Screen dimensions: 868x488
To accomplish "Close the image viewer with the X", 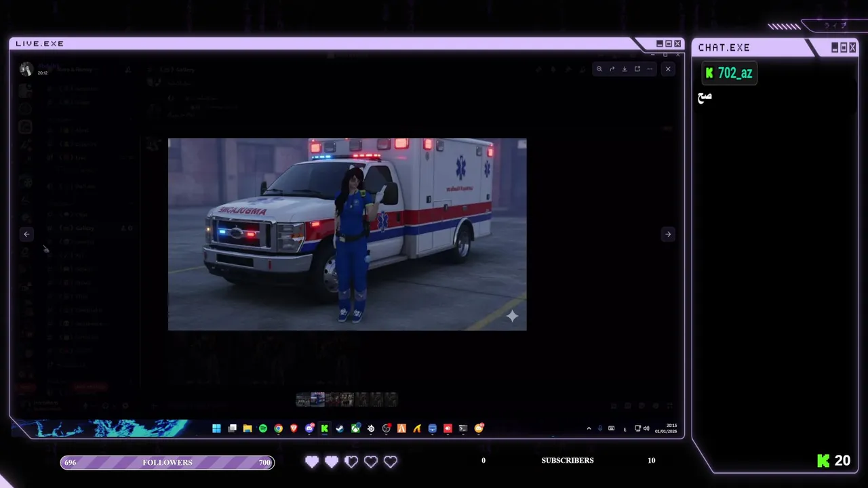I will point(668,68).
